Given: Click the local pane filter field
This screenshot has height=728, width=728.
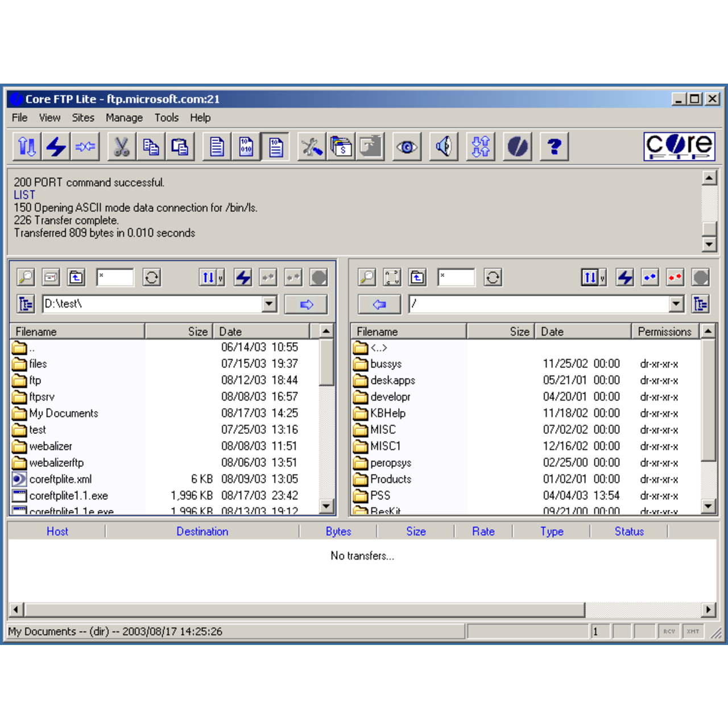Looking at the screenshot, I should click(115, 278).
